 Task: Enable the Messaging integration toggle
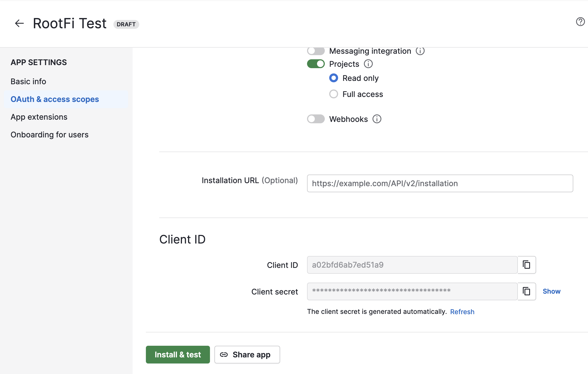pos(316,51)
